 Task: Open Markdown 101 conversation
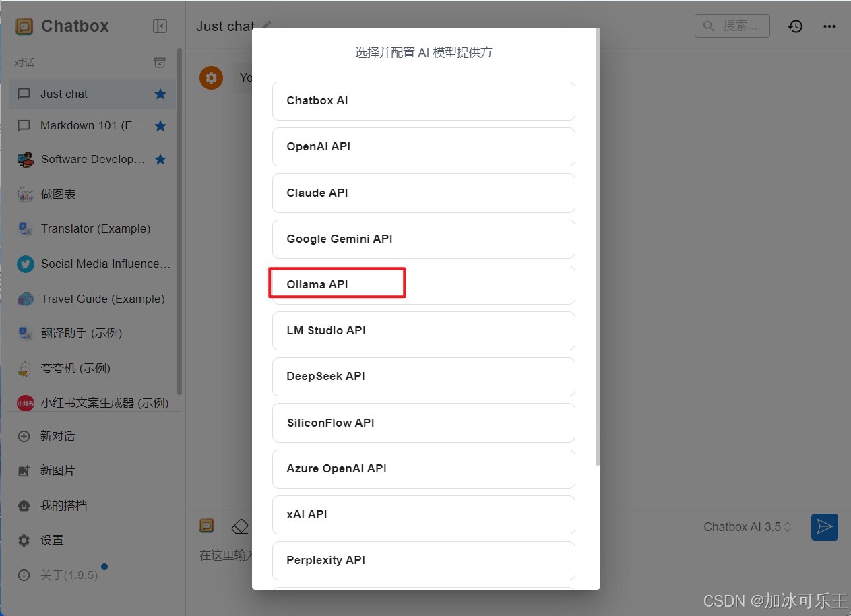click(x=92, y=126)
